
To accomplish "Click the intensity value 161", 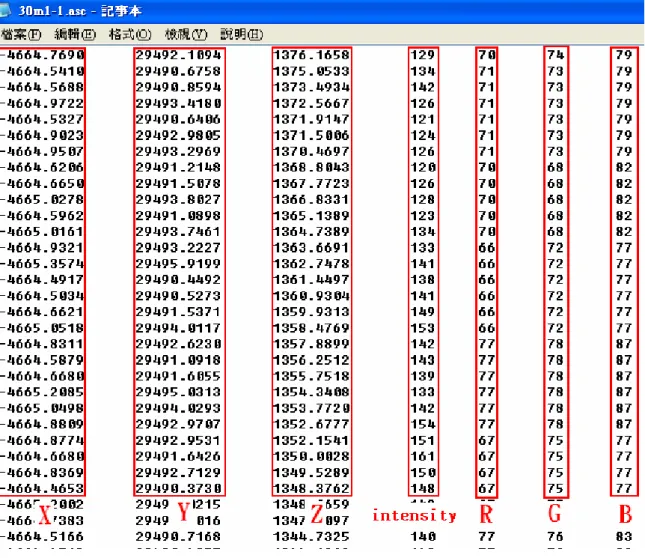I will point(423,456).
